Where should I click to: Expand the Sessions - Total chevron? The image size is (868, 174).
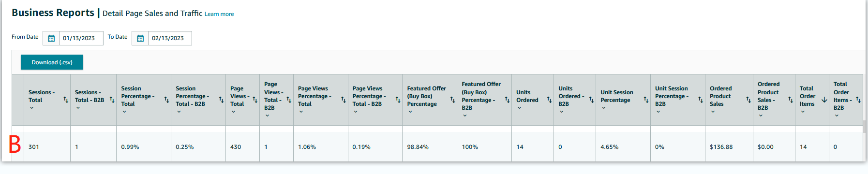tap(31, 108)
